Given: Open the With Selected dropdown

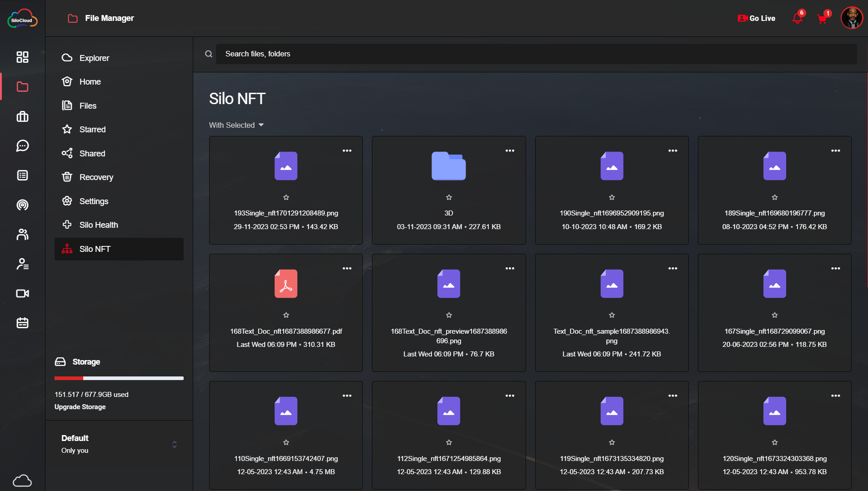Looking at the screenshot, I should [236, 125].
